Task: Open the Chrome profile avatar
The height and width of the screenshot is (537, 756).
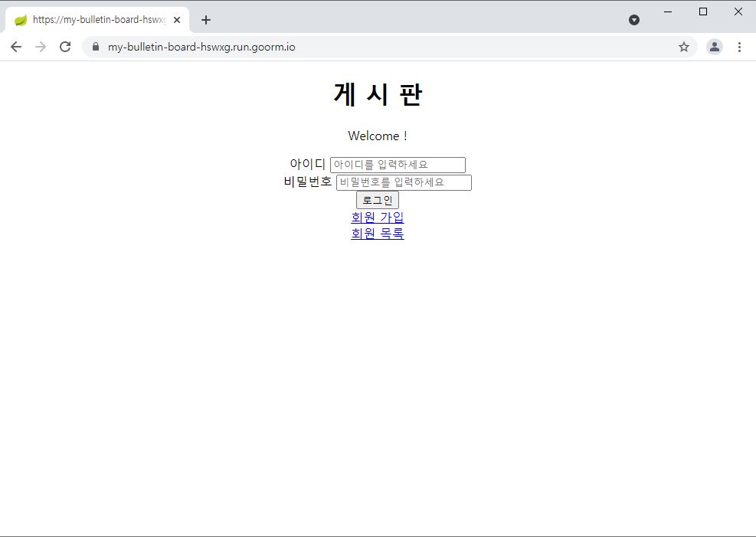Action: pyautogui.click(x=715, y=47)
